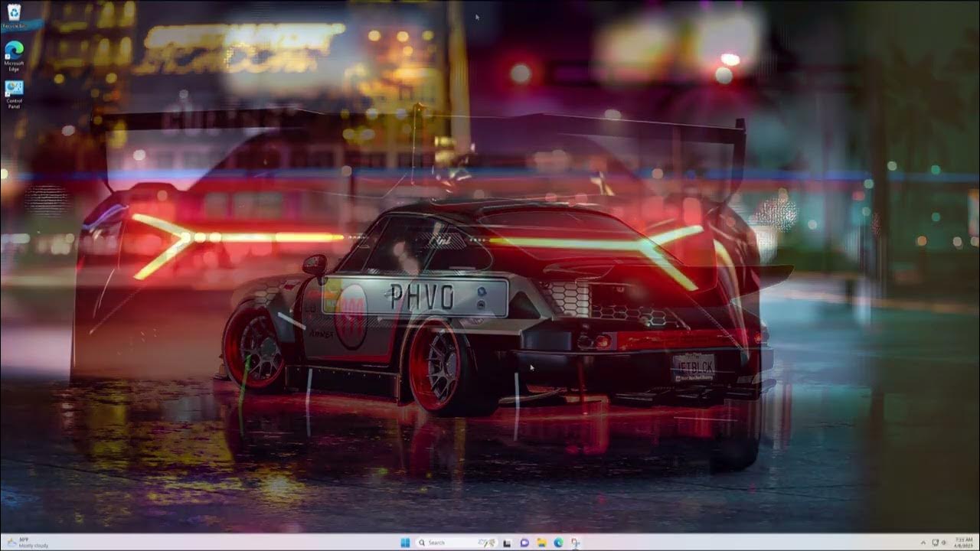This screenshot has height=551, width=980.
Task: Open Task View from the taskbar
Action: (507, 543)
